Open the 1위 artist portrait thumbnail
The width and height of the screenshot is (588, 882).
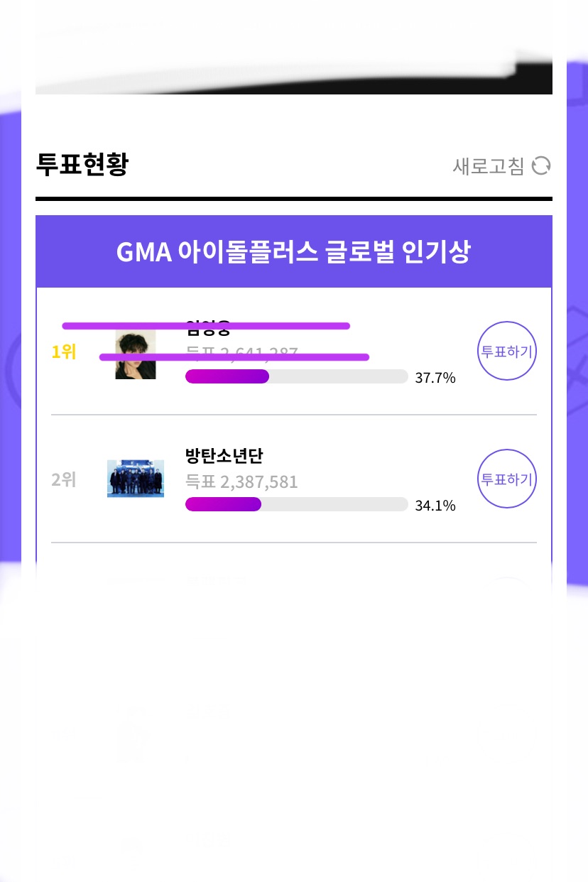coord(136,355)
